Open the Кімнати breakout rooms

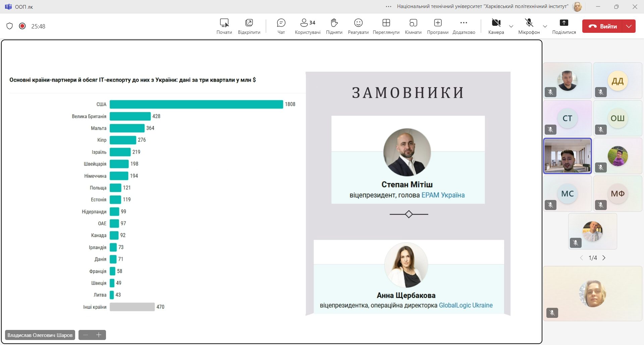[x=413, y=26]
